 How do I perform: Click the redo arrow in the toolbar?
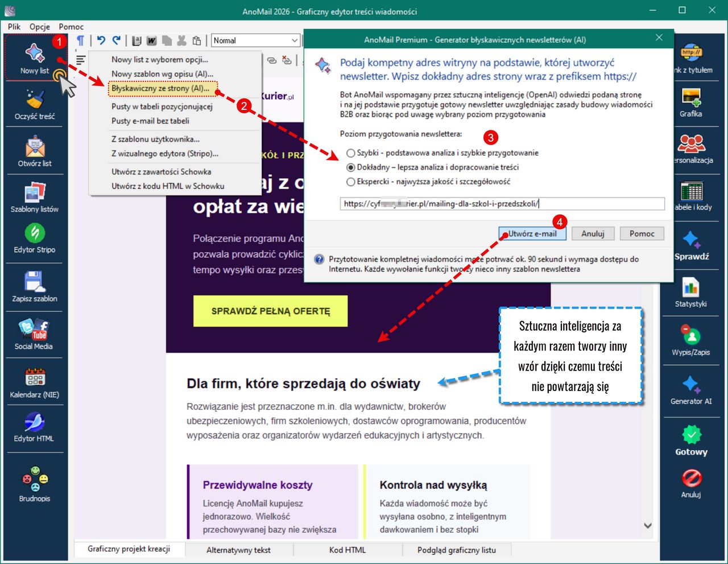117,40
